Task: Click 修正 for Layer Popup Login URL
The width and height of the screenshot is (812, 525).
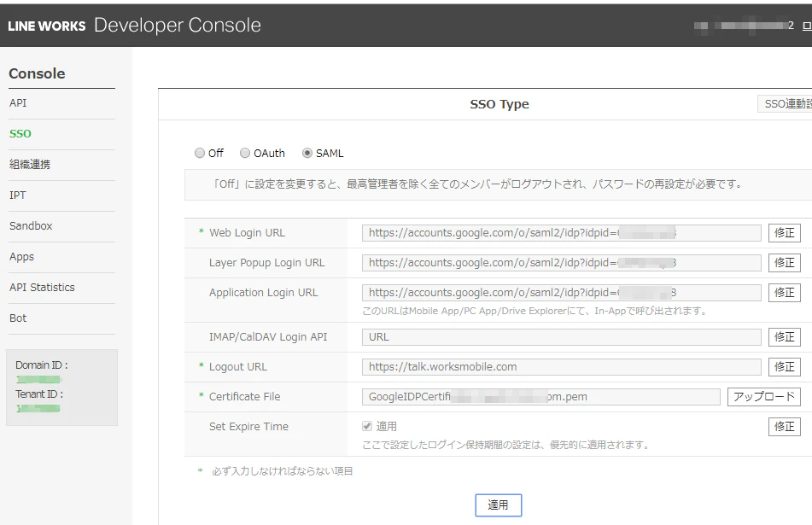Action: [x=785, y=263]
